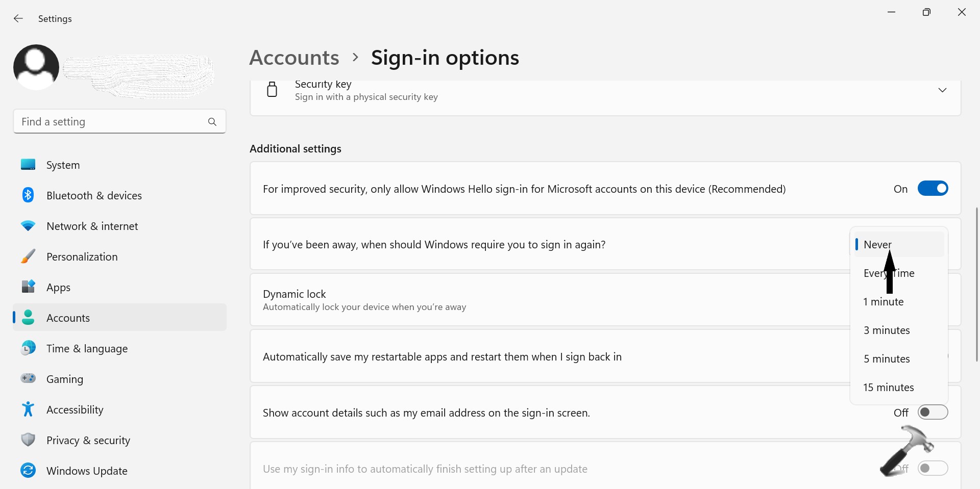Image resolution: width=980 pixels, height=489 pixels.
Task: Click the Privacy & security shield icon
Action: (x=28, y=440)
